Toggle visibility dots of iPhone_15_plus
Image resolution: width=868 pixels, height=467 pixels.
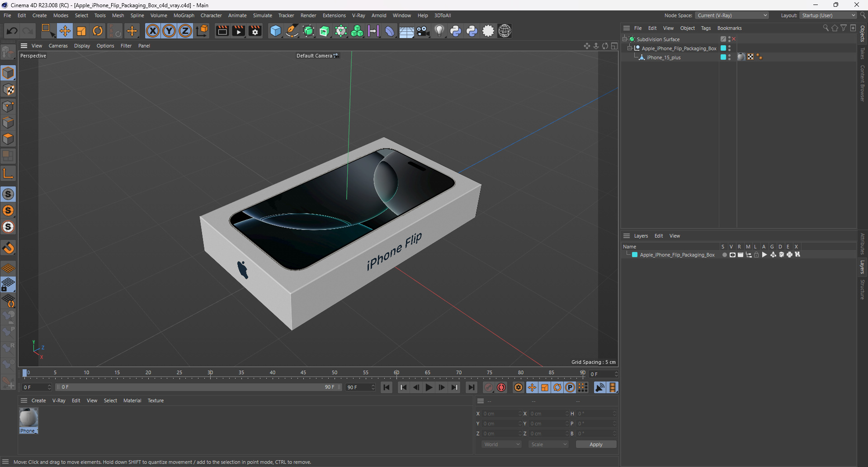730,57
